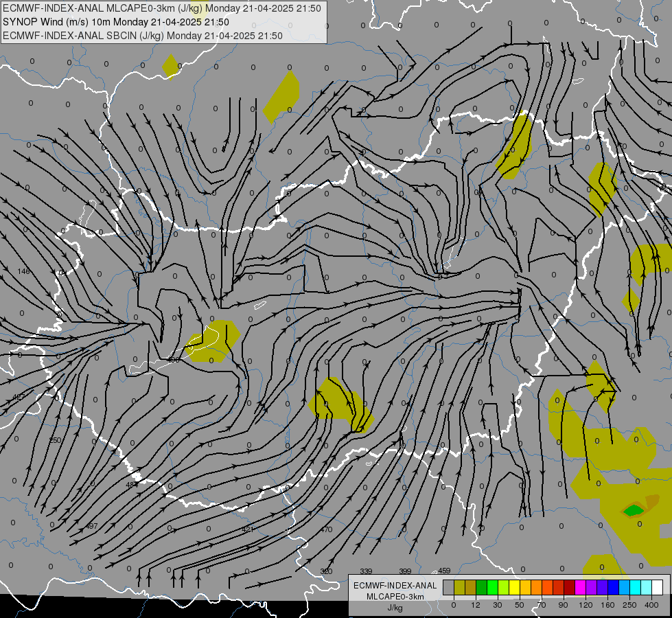Viewport: 672px width, 618px height.
Task: Select the '470' map value
Action: [x=326, y=529]
